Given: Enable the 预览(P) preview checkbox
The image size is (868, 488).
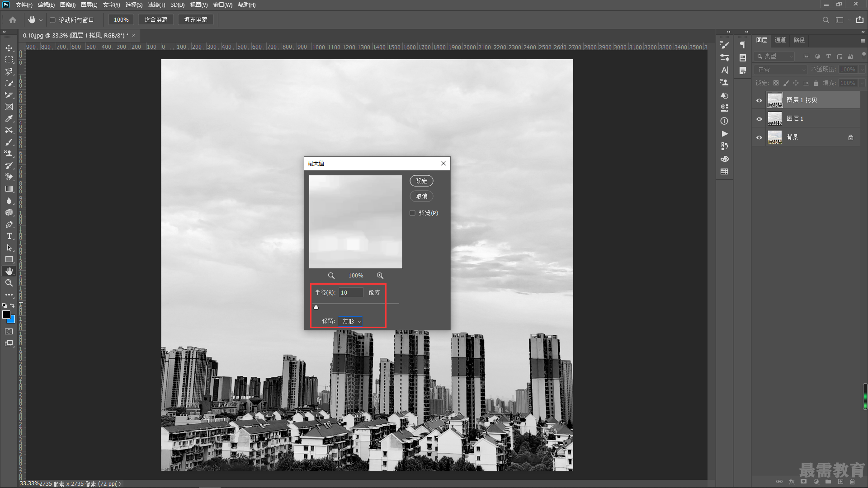Looking at the screenshot, I should [x=412, y=213].
